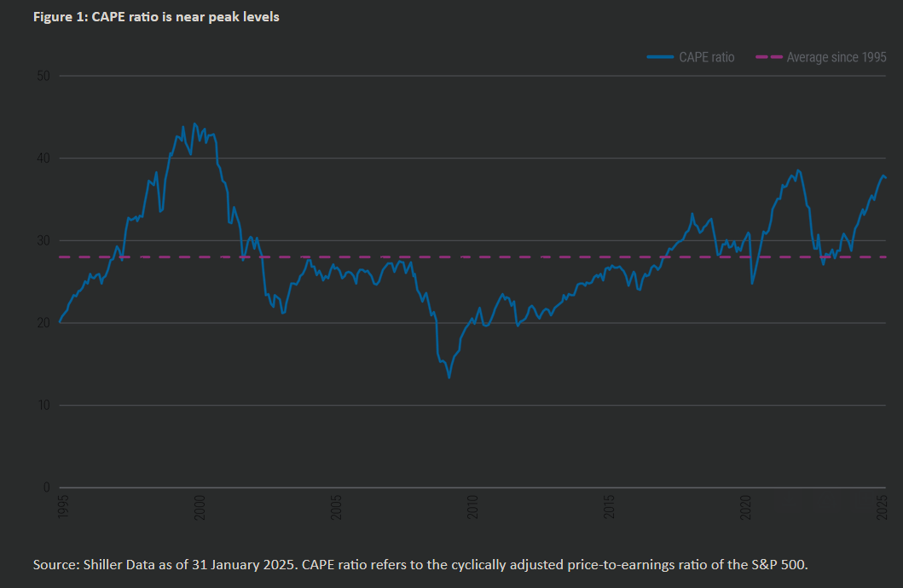Screen dimensions: 903x588
Task: Click the dashed purple legend line swatch
Action: (x=763, y=57)
